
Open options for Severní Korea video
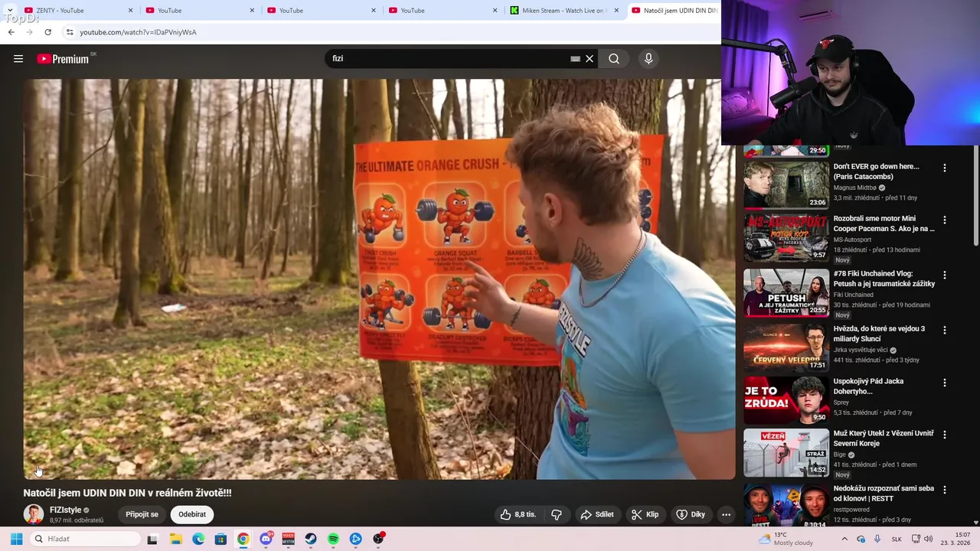tap(944, 434)
